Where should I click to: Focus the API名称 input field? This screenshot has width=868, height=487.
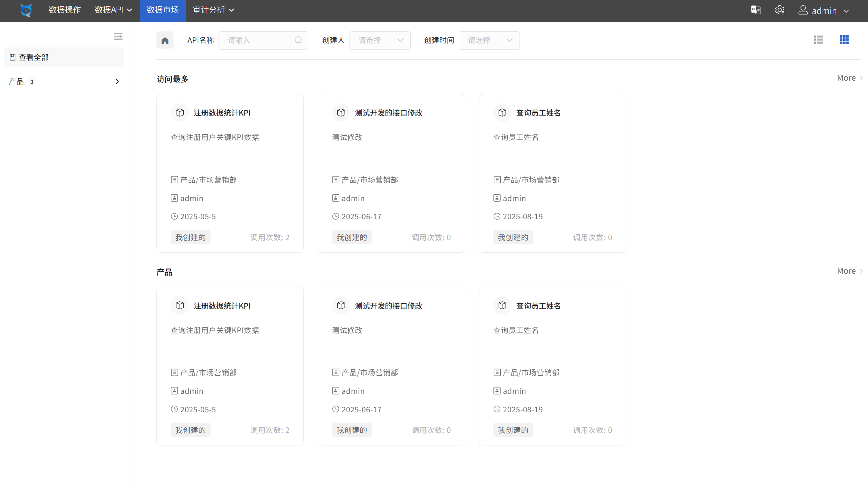tap(263, 40)
